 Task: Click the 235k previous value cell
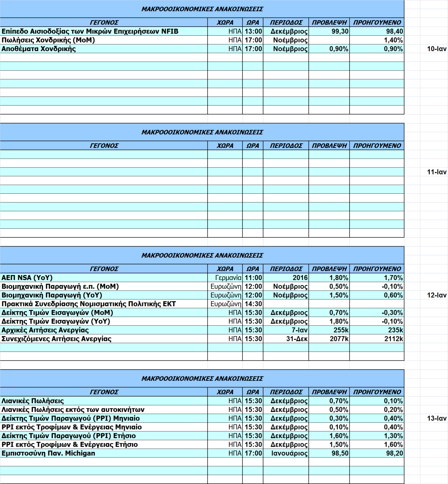pos(377,330)
